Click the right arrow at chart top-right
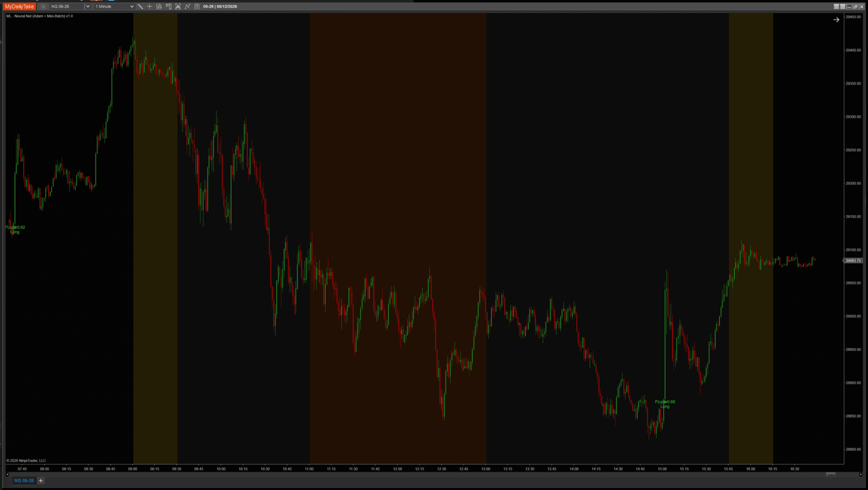 click(836, 20)
